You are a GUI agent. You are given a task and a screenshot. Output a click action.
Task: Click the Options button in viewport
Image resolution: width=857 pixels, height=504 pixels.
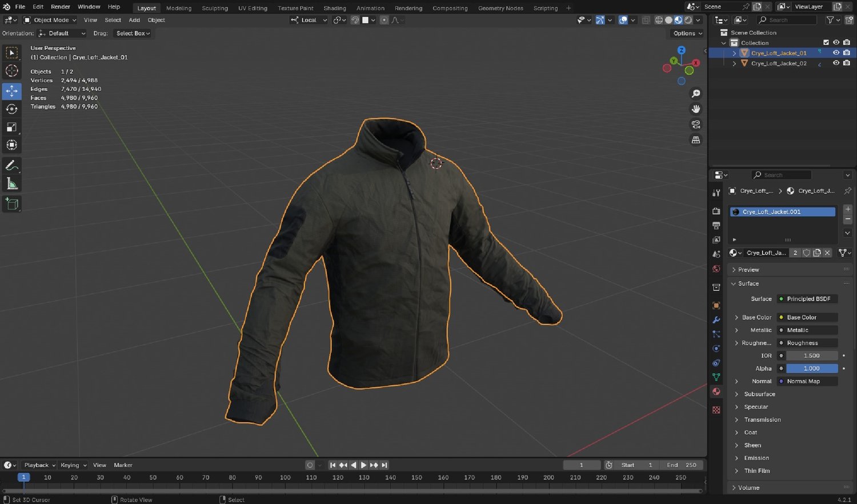point(687,33)
